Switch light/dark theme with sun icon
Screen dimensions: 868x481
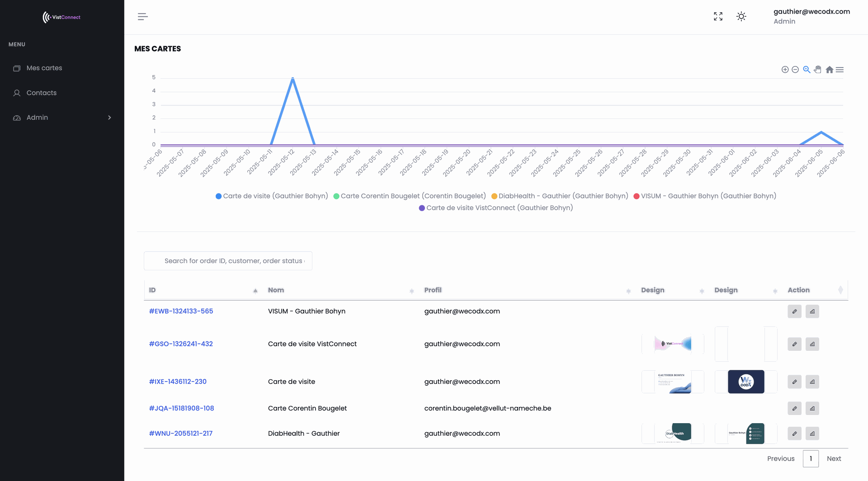[741, 17]
